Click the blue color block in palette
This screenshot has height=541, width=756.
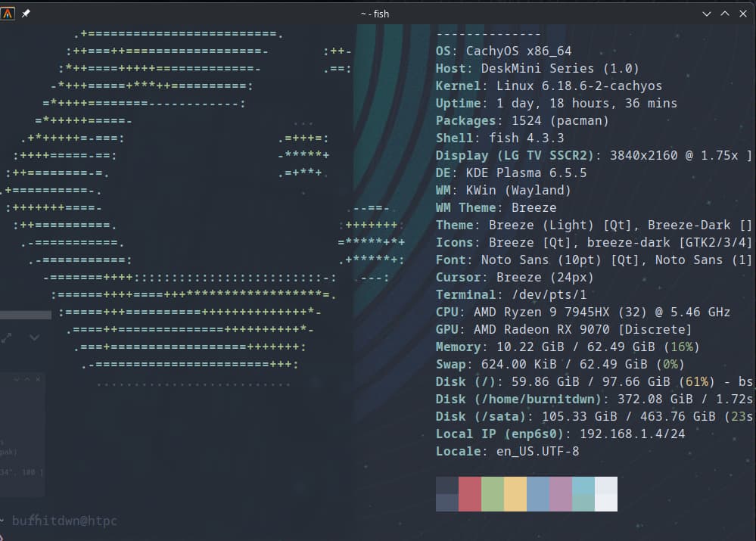pos(538,494)
